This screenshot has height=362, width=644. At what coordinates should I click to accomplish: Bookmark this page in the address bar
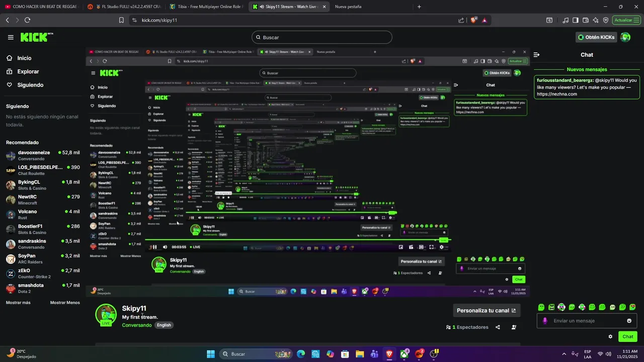point(121,20)
